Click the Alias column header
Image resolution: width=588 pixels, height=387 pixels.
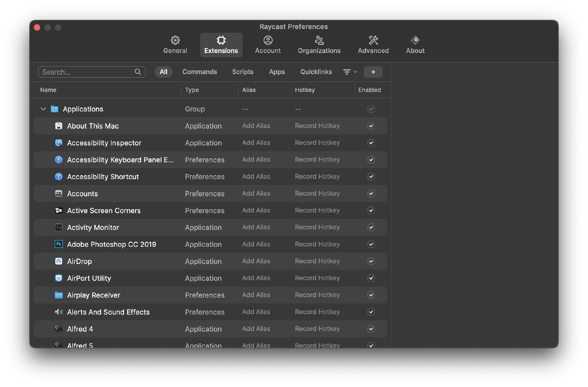[x=249, y=90]
